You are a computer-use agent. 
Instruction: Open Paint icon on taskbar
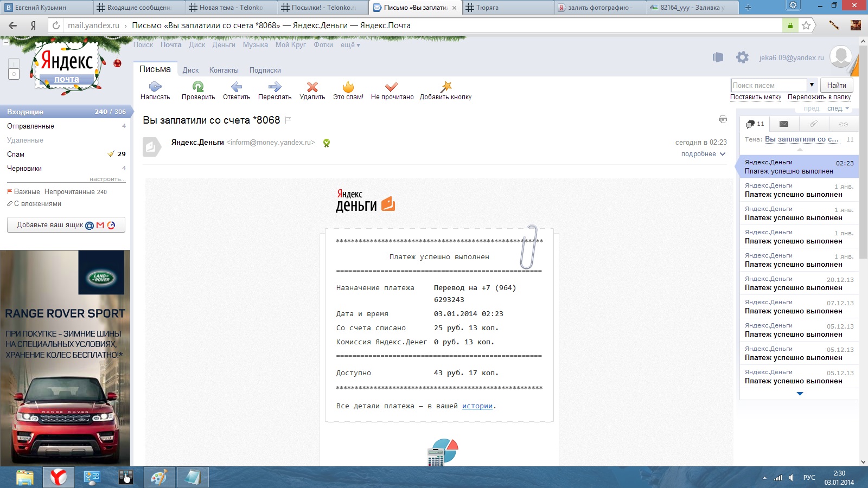click(159, 477)
